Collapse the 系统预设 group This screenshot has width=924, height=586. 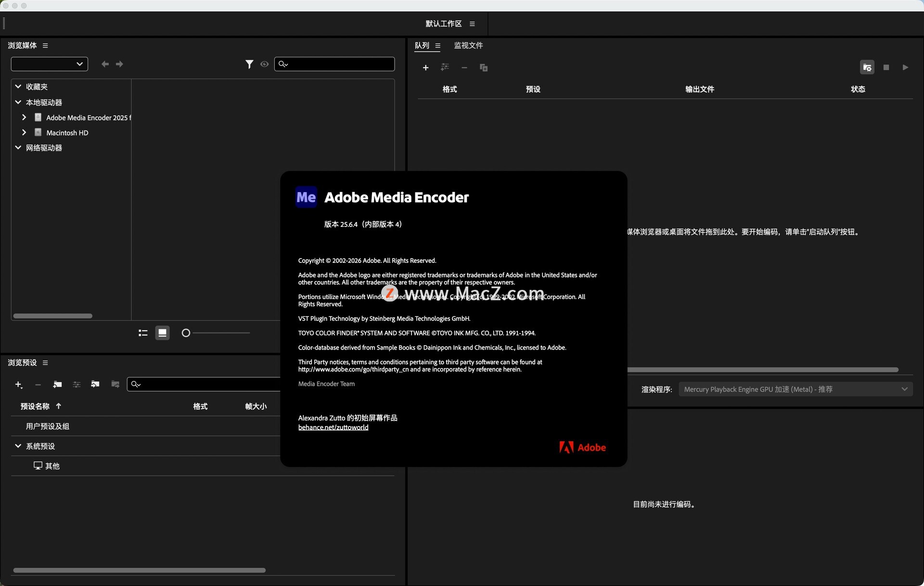pos(18,446)
